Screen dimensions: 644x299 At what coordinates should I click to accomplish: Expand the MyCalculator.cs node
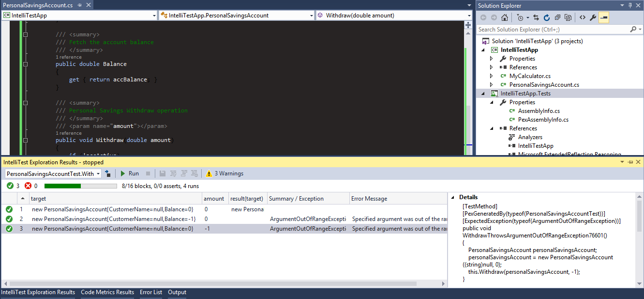click(x=492, y=76)
